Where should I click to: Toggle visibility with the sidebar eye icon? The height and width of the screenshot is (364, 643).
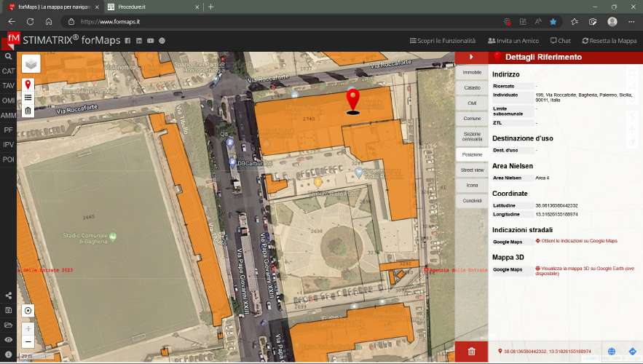point(8,340)
